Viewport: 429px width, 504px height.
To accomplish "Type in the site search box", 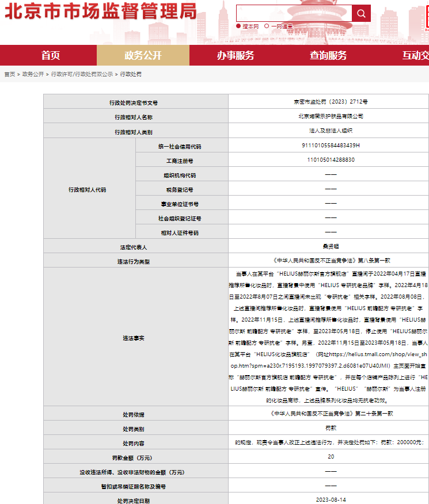I will coord(294,13).
